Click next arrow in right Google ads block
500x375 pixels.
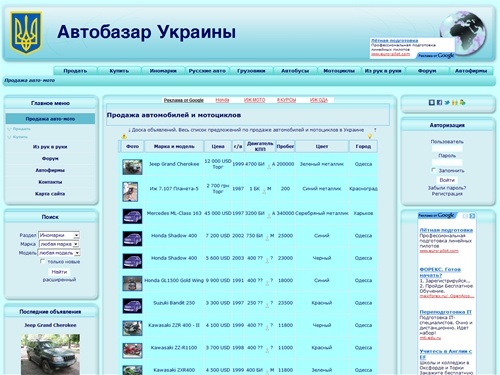pos(472,216)
